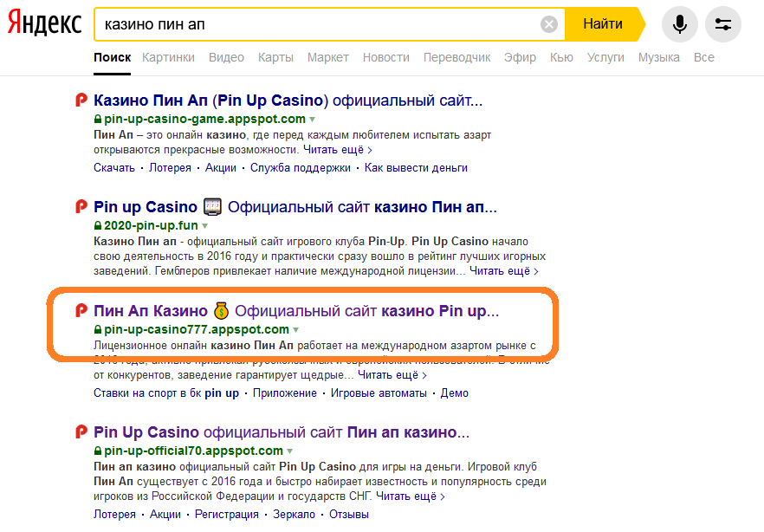Open Лотерея sitelink under first result

pyautogui.click(x=170, y=168)
